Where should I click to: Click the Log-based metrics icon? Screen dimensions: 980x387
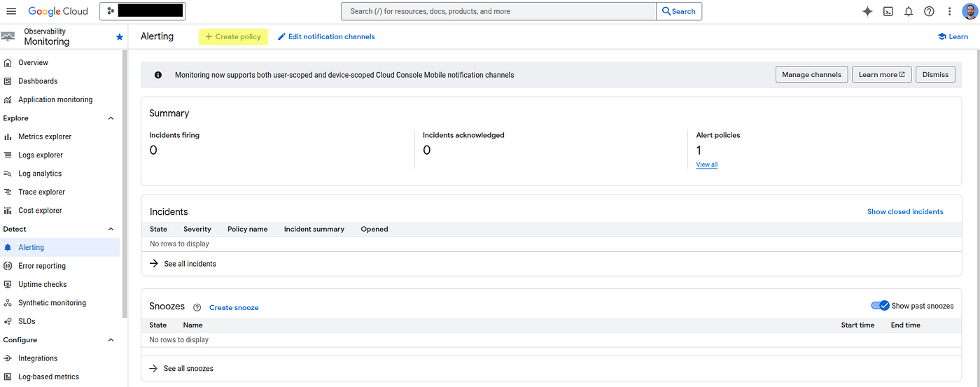click(x=8, y=377)
